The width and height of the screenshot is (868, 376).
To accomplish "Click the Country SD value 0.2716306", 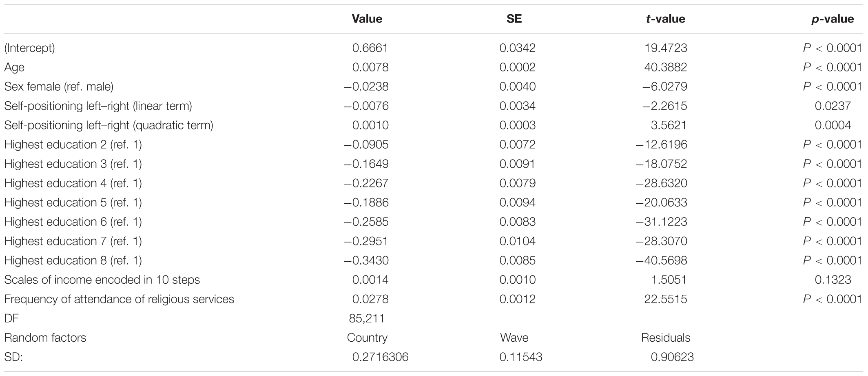I will coord(380,357).
